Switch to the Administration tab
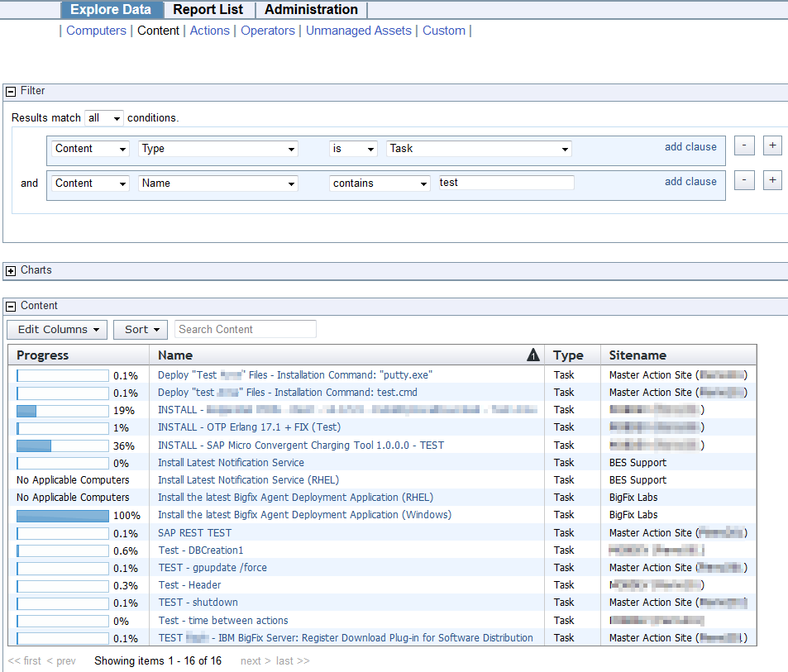788x672 pixels. click(x=311, y=9)
